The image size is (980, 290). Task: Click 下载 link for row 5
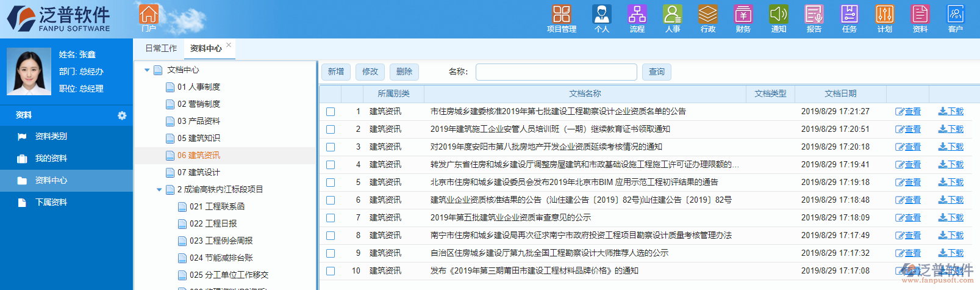pyautogui.click(x=951, y=183)
